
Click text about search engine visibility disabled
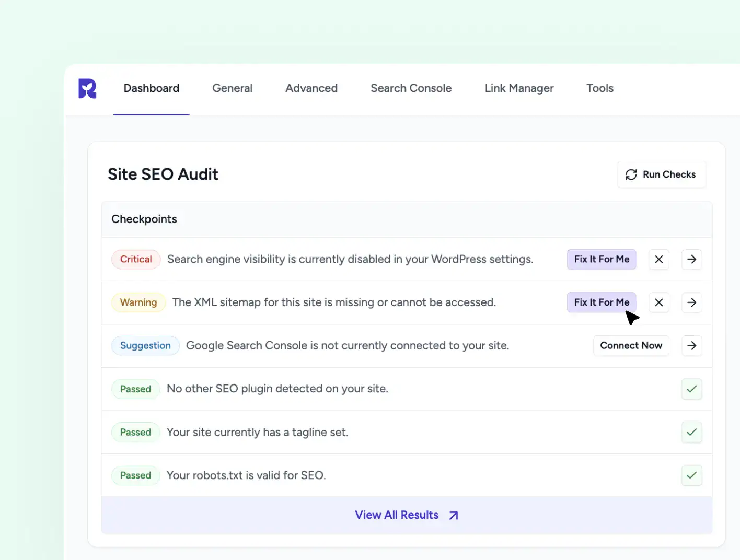350,259
